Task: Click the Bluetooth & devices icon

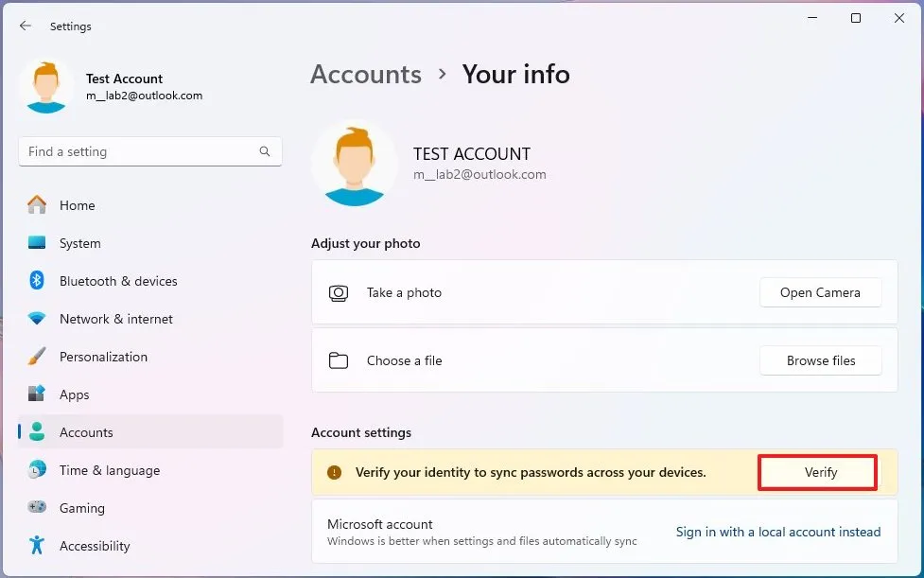Action: [x=38, y=281]
